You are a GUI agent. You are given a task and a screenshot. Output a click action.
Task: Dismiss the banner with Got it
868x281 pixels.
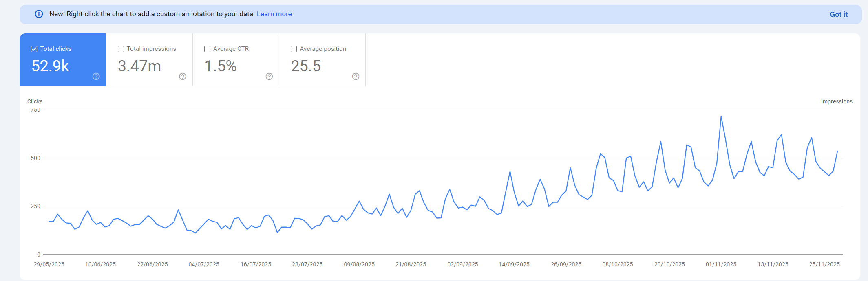point(838,14)
